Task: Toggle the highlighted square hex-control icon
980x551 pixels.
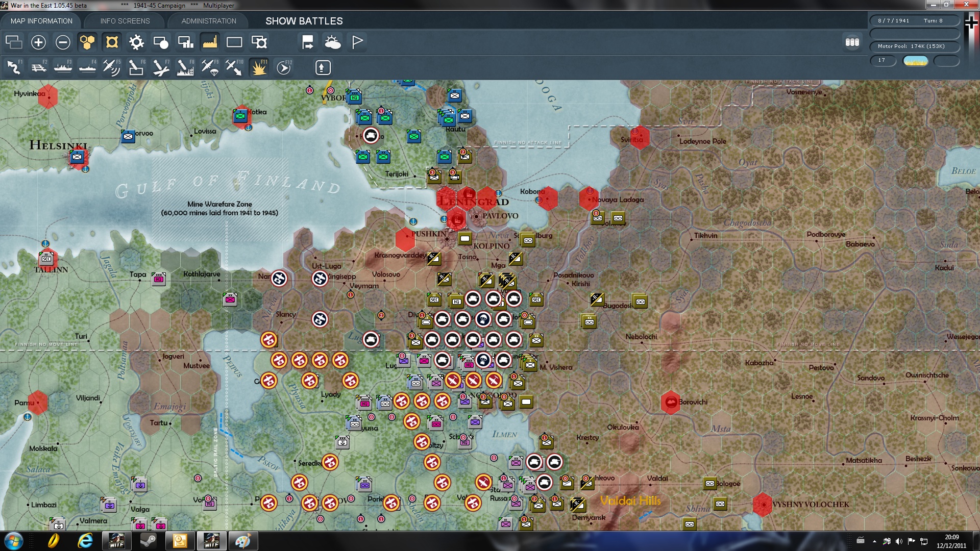Action: (112, 42)
